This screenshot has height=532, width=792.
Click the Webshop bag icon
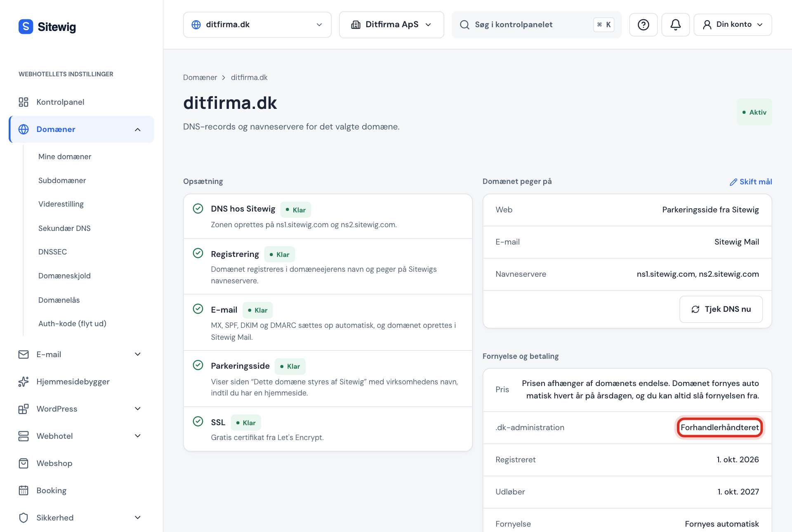[24, 463]
